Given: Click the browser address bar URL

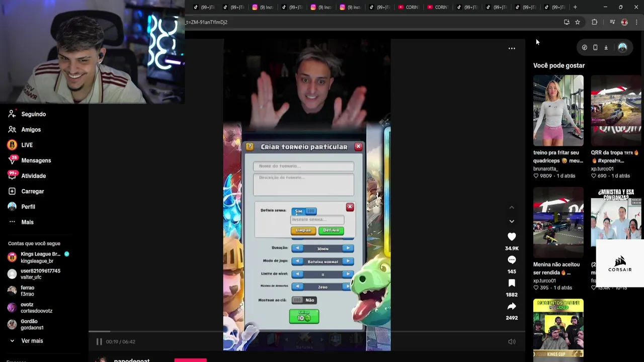Looking at the screenshot, I should pos(206,22).
